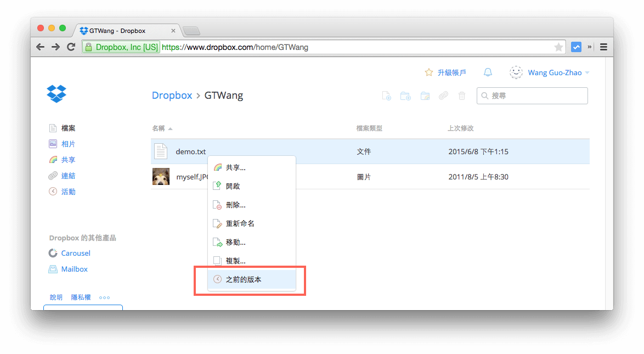Click the 連結 links sidebar icon
This screenshot has height=354, width=644.
tap(53, 175)
